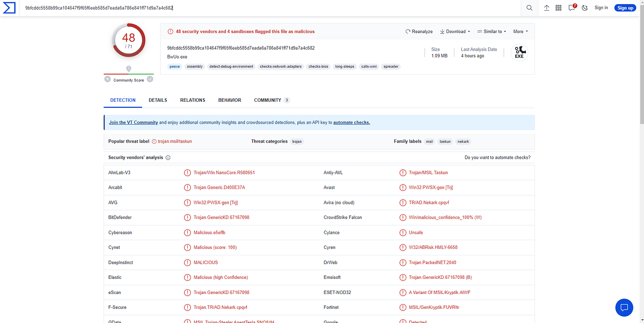Click the Cybereason alert icon
This screenshot has height=323, width=644.
(x=187, y=232)
